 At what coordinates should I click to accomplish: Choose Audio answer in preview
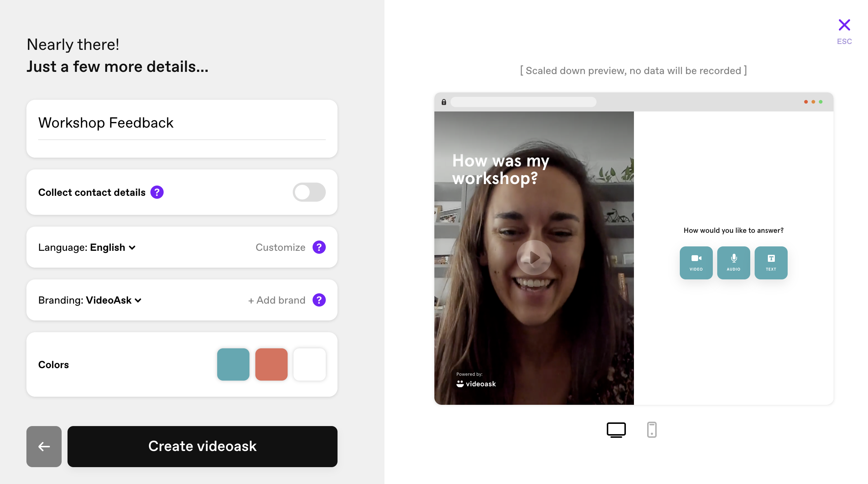click(734, 263)
